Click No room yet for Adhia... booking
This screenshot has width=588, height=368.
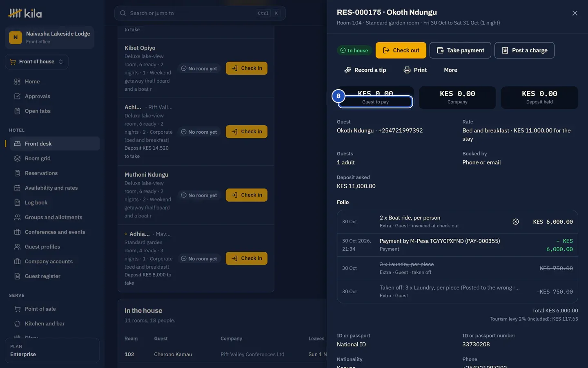point(199,258)
